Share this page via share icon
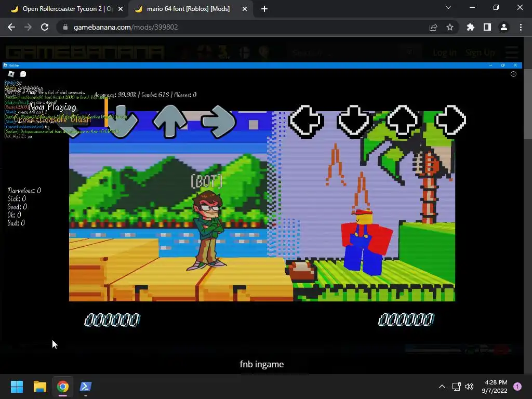 coord(433,27)
